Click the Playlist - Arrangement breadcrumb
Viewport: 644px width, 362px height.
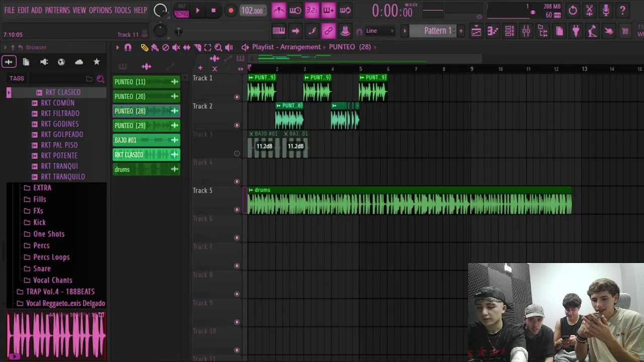pos(286,47)
